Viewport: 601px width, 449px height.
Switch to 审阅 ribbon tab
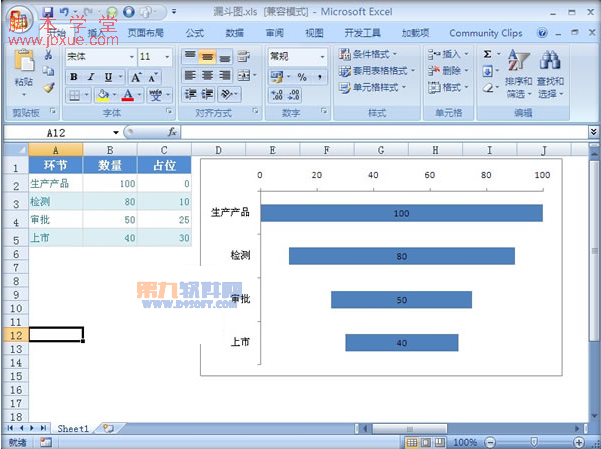point(275,33)
